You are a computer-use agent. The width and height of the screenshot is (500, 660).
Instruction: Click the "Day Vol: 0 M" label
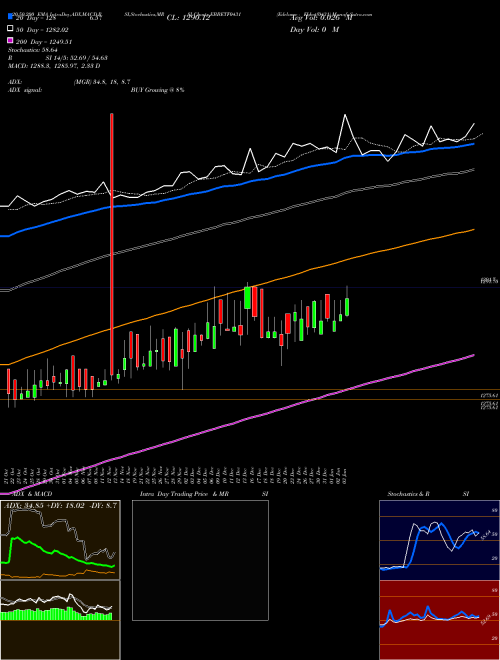pyautogui.click(x=314, y=30)
